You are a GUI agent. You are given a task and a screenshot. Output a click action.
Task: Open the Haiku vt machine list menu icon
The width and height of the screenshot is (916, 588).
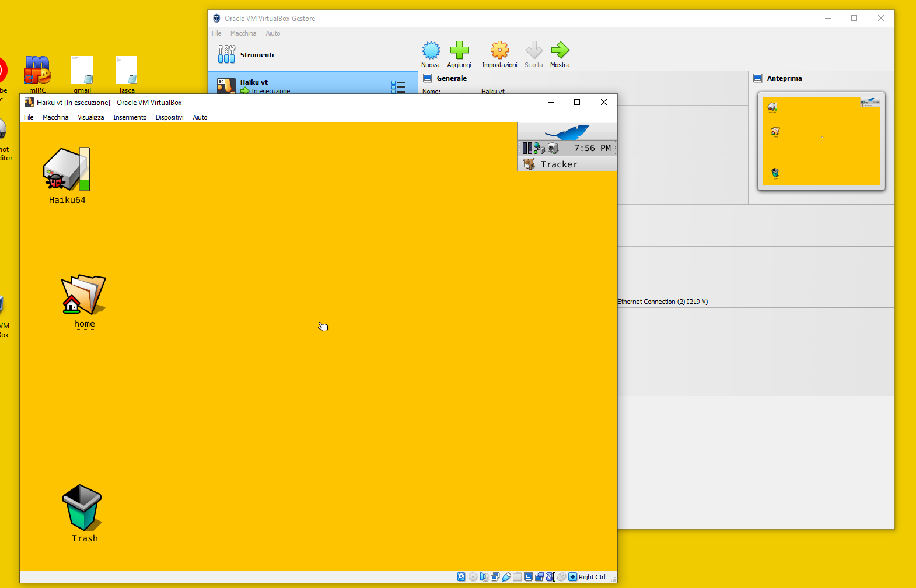[398, 87]
